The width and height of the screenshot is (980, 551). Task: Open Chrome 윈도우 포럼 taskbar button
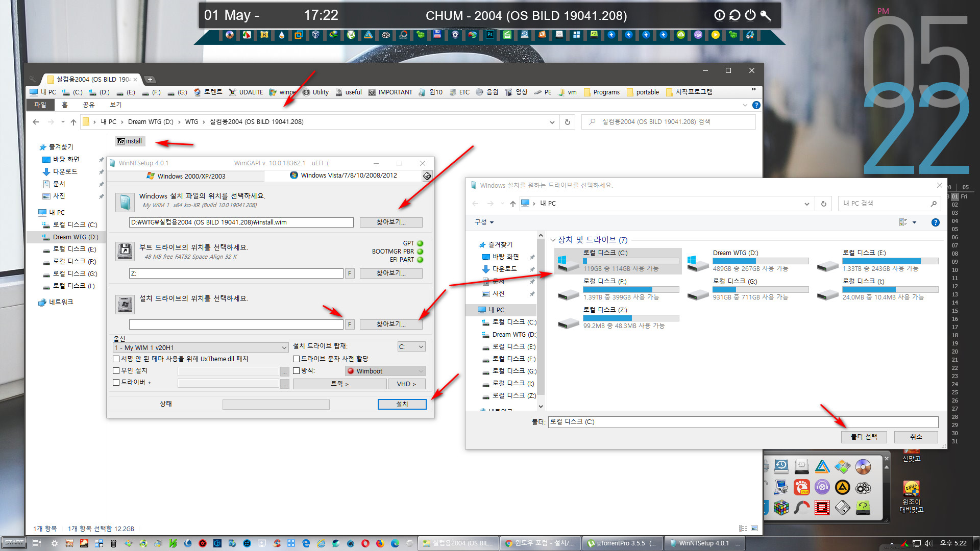[x=540, y=543]
